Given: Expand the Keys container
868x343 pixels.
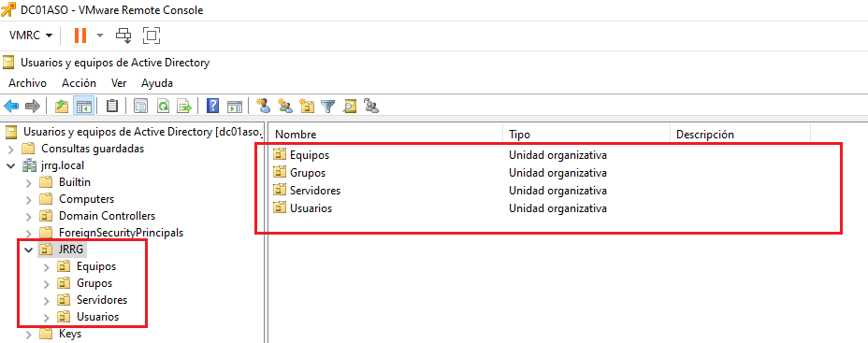Looking at the screenshot, I should [x=29, y=335].
